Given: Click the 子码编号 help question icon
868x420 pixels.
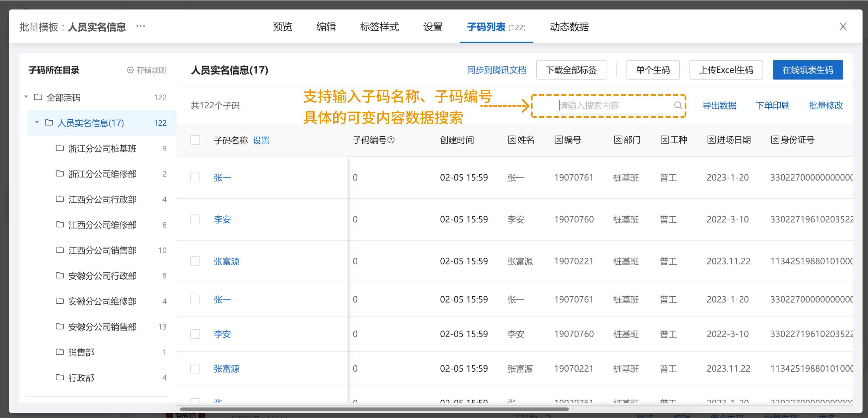Looking at the screenshot, I should pos(391,140).
